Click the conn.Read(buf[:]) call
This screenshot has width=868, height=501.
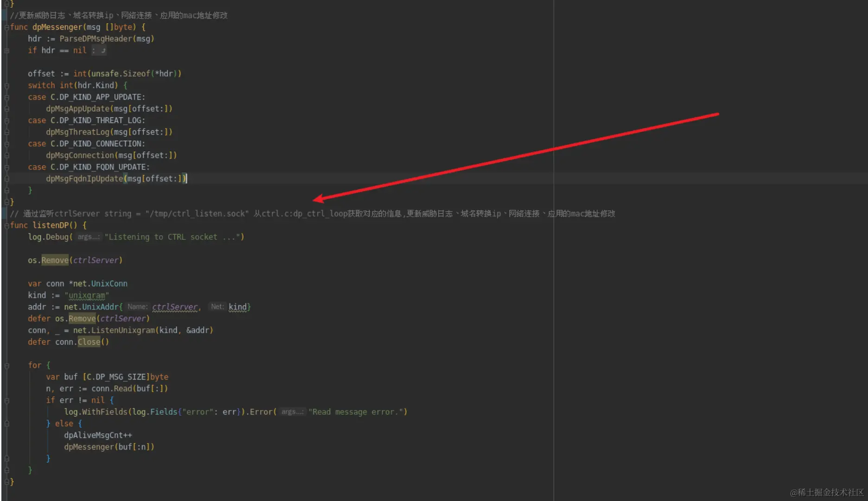point(129,388)
